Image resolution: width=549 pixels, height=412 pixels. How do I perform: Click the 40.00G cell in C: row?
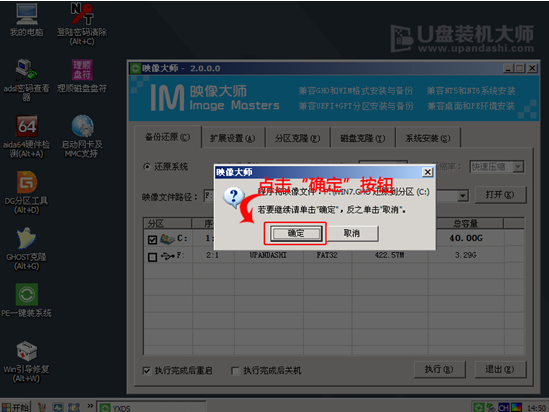click(x=466, y=238)
